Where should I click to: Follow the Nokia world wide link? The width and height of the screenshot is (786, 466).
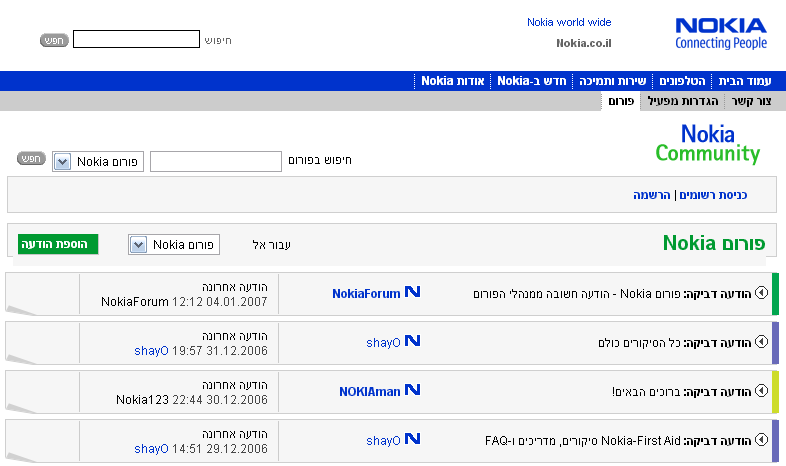569,22
